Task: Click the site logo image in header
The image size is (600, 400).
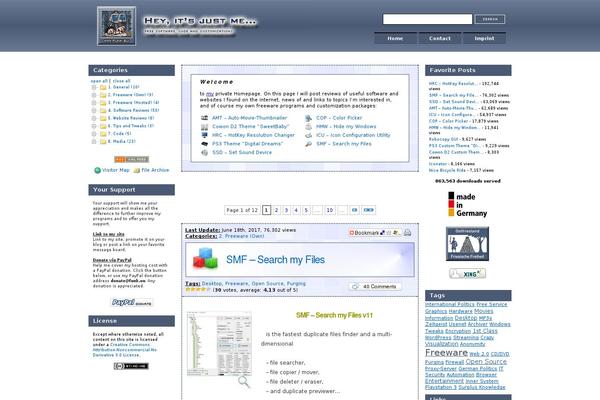Action: [x=116, y=26]
